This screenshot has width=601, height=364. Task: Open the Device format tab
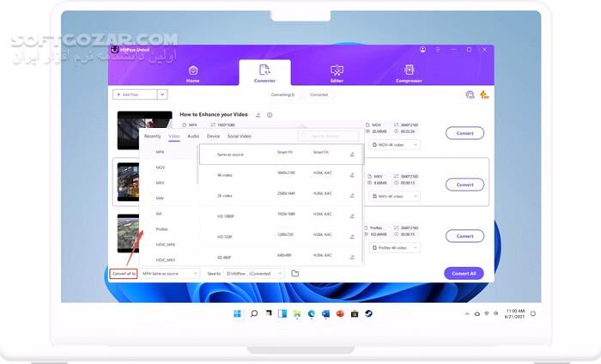[213, 136]
